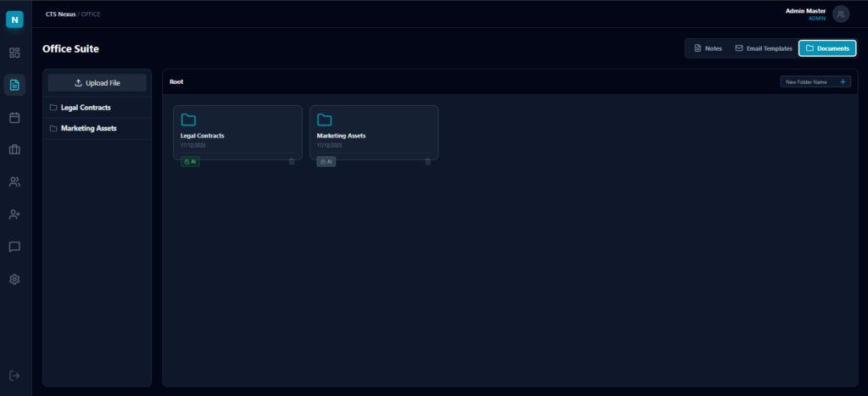Delete the Legal Contracts folder via trash icon

pyautogui.click(x=292, y=161)
